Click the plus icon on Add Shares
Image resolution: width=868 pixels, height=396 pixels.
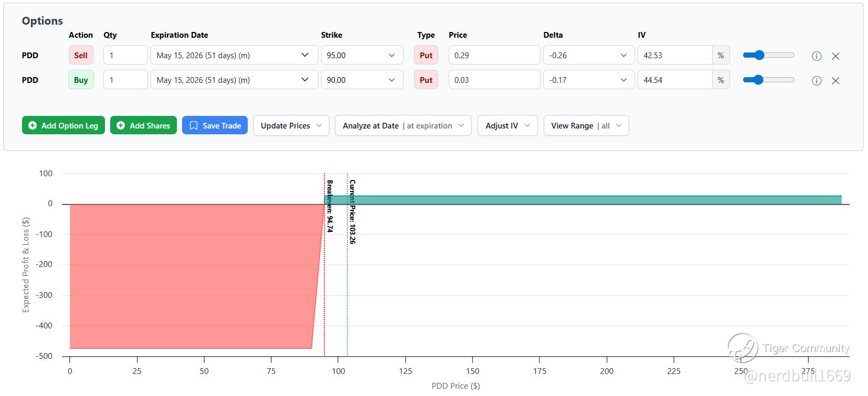click(121, 126)
